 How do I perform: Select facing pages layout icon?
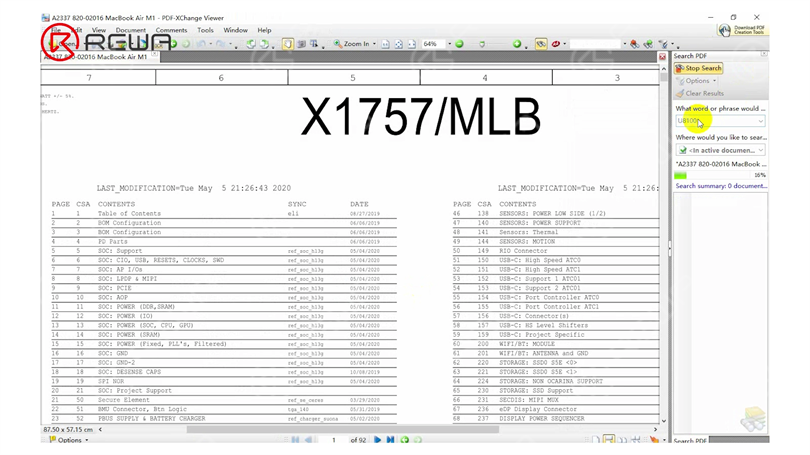tap(622, 440)
